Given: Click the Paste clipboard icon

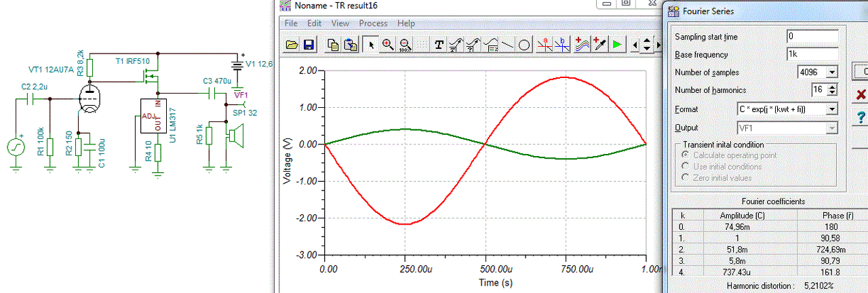Looking at the screenshot, I should pos(350,45).
